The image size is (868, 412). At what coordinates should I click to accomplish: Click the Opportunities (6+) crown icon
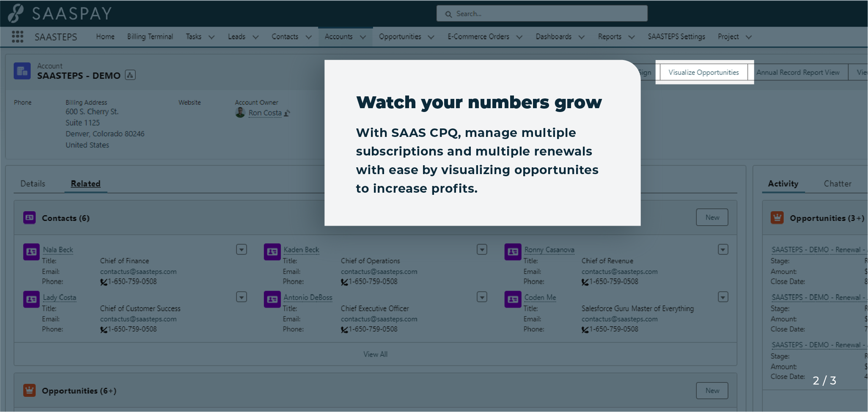pos(29,390)
